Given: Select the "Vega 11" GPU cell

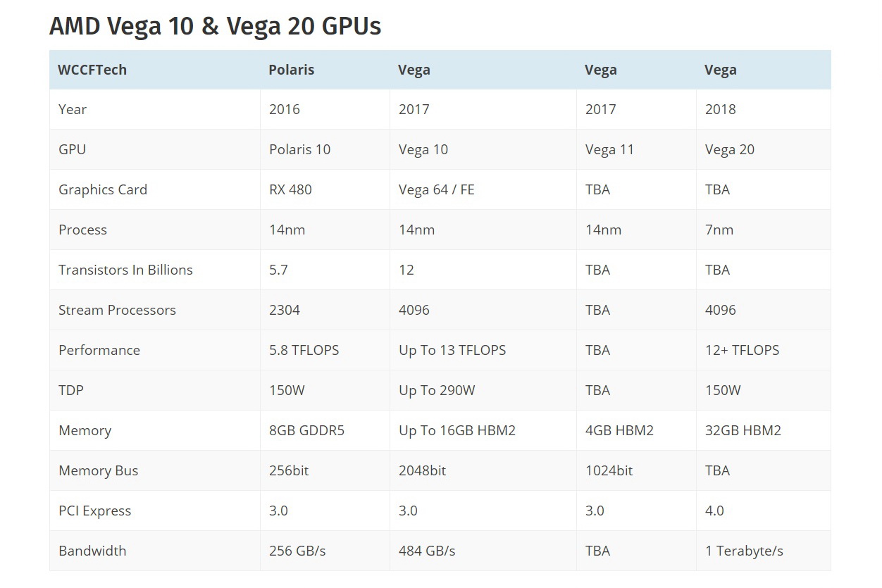Looking at the screenshot, I should point(609,149).
